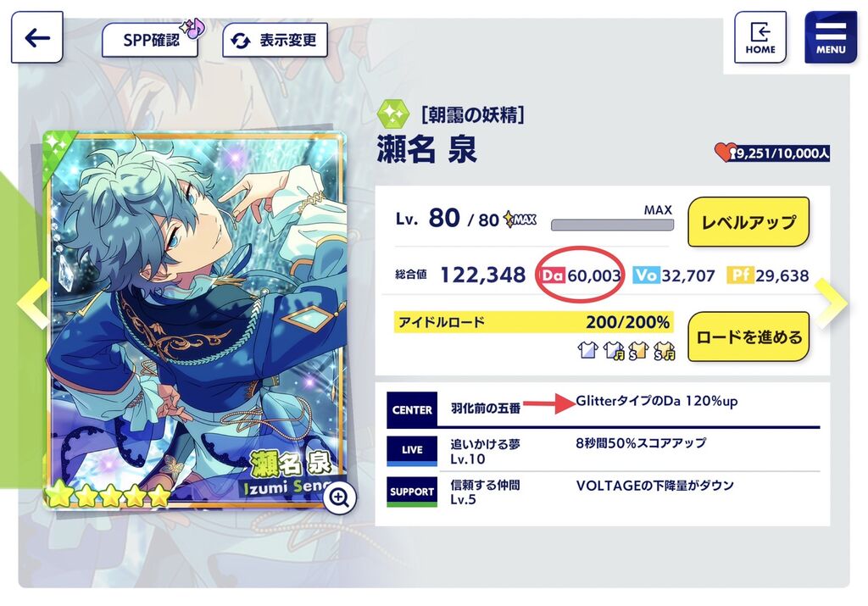Select the second outfit icon with a note
Viewport: 868px width, 606px height.
pos(614,350)
